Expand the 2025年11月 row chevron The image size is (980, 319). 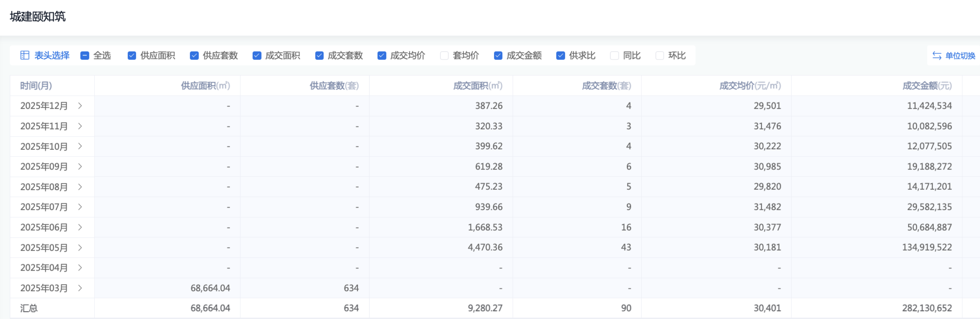coord(80,126)
